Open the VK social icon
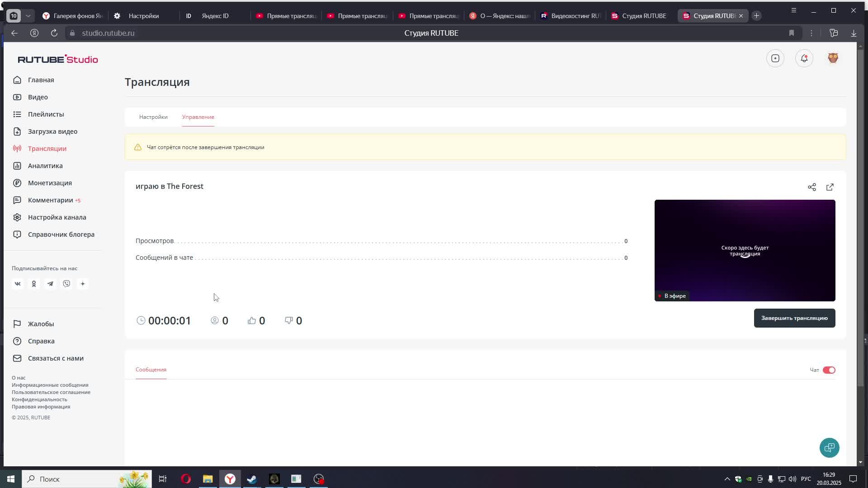Viewport: 868px width, 488px height. [18, 284]
